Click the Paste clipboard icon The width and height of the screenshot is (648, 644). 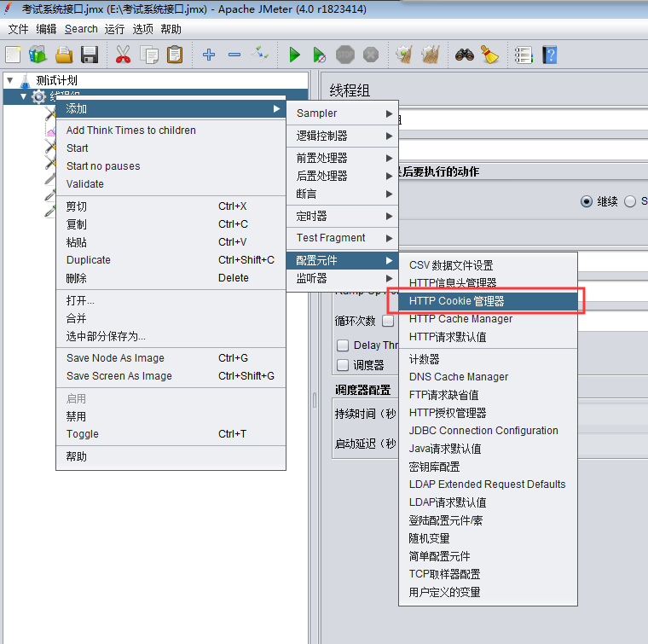pos(175,55)
